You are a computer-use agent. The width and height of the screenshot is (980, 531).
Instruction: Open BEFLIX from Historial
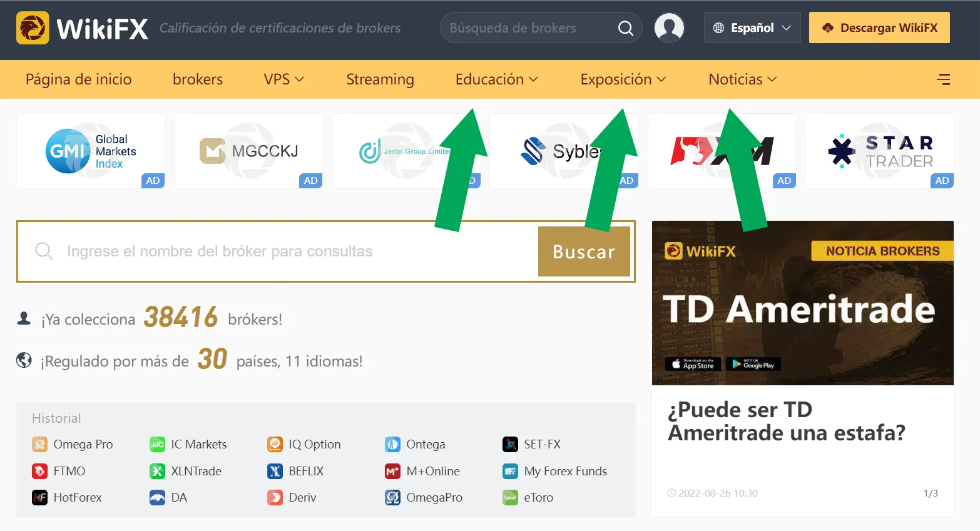click(295, 471)
